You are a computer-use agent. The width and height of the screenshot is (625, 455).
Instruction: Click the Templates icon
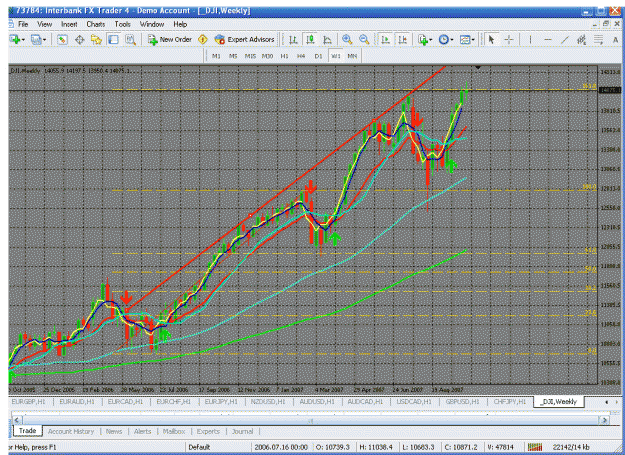464,39
